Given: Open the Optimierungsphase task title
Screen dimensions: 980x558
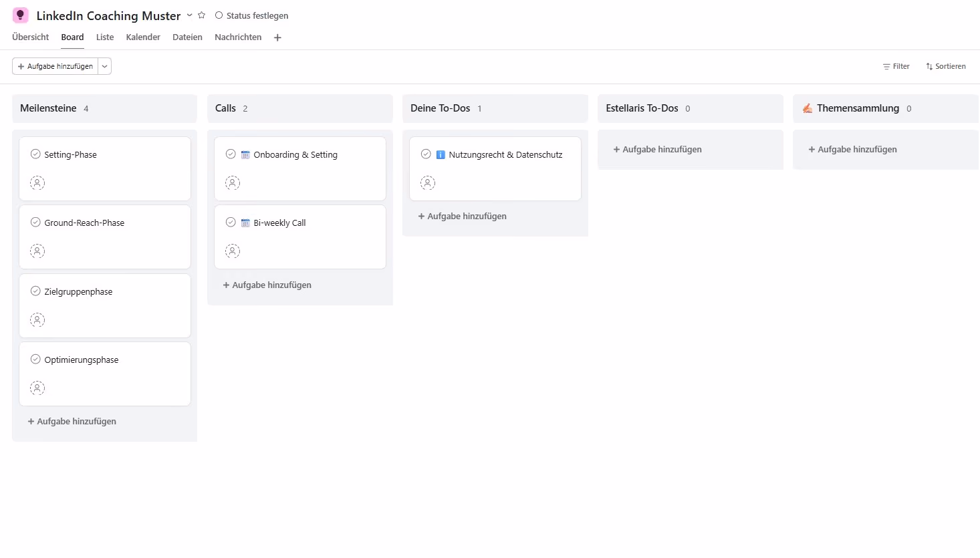Looking at the screenshot, I should 82,360.
